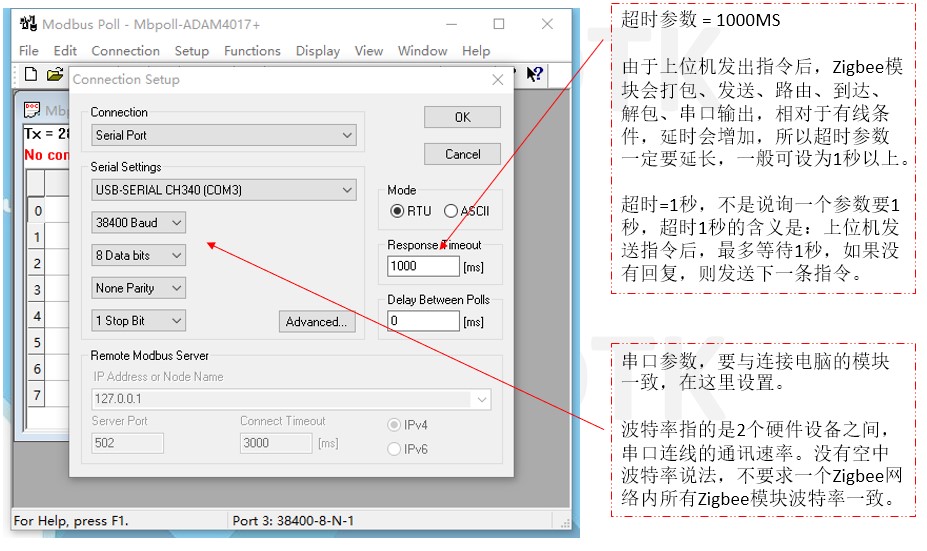
Task: Click the Modbus Poll app title icon
Action: [x=28, y=24]
